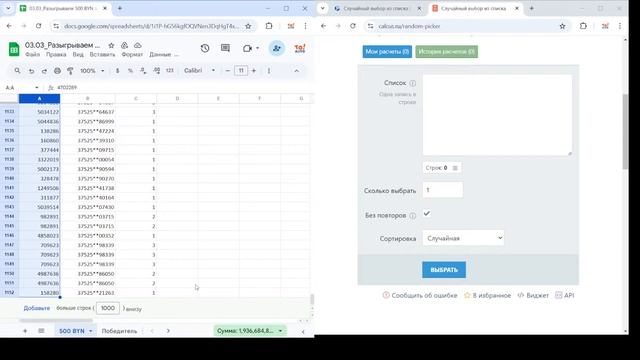Viewport: 640px width, 360px height.
Task: Toggle the Без повторов checkbox
Action: (x=427, y=213)
